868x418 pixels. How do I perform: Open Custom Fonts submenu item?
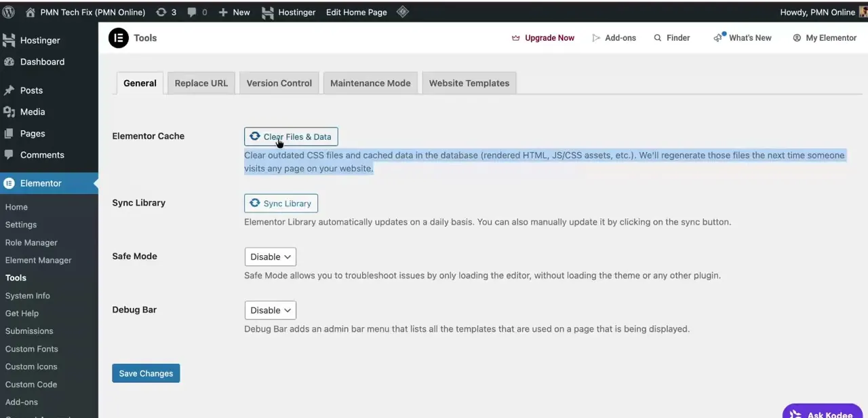pos(32,349)
